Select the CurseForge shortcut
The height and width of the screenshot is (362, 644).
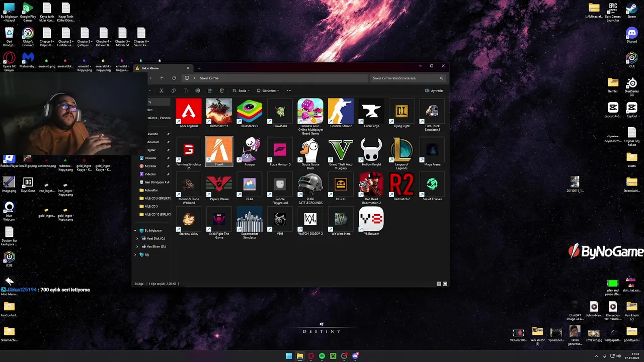point(371,114)
